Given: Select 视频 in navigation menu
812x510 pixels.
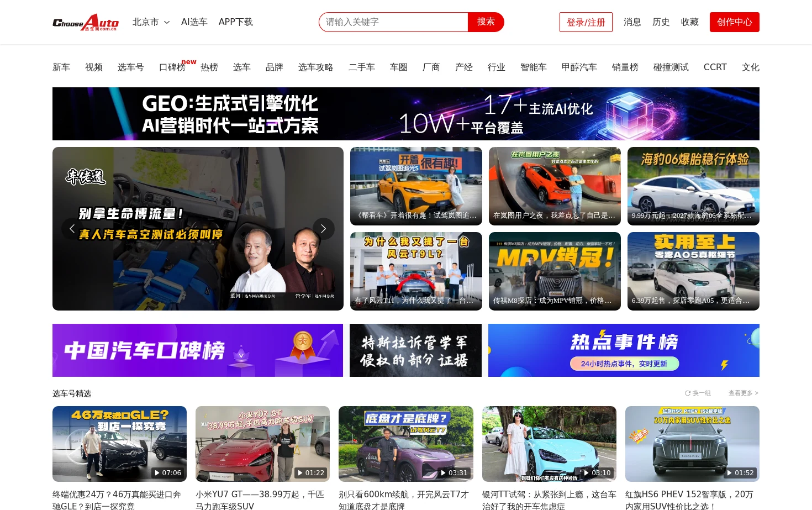Looking at the screenshot, I should tap(94, 67).
